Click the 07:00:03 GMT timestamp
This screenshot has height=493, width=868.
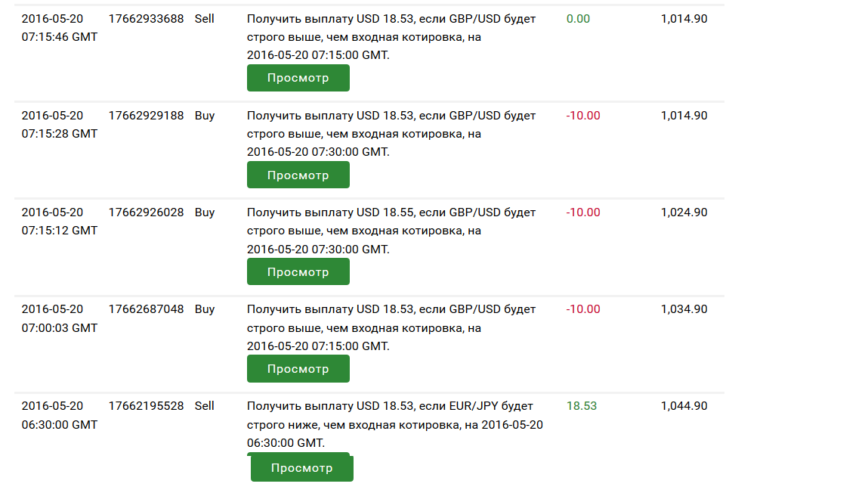[x=59, y=328]
